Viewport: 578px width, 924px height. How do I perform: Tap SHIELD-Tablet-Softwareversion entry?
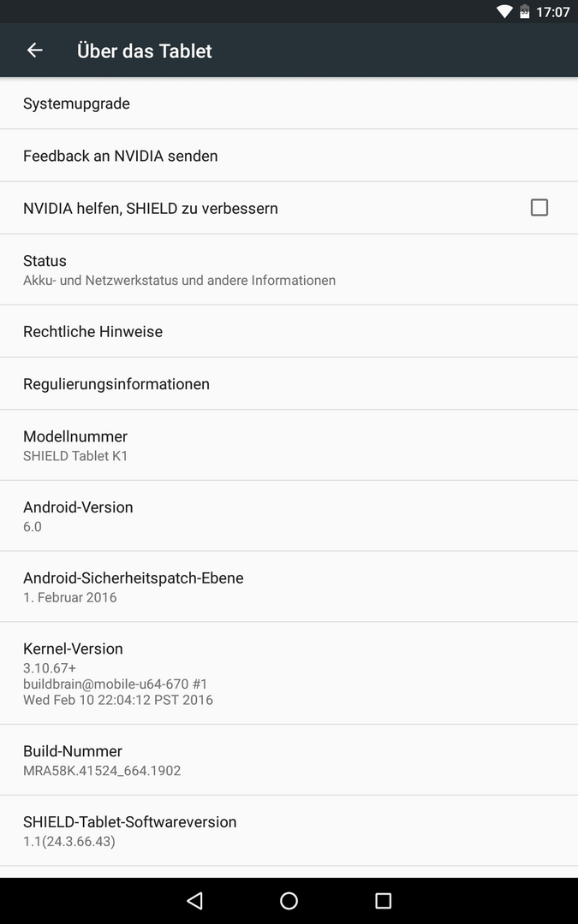tap(289, 831)
